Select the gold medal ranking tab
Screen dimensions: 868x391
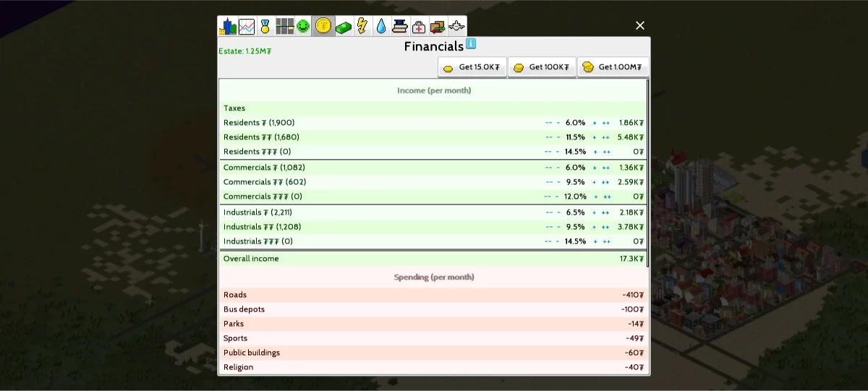[x=265, y=27]
